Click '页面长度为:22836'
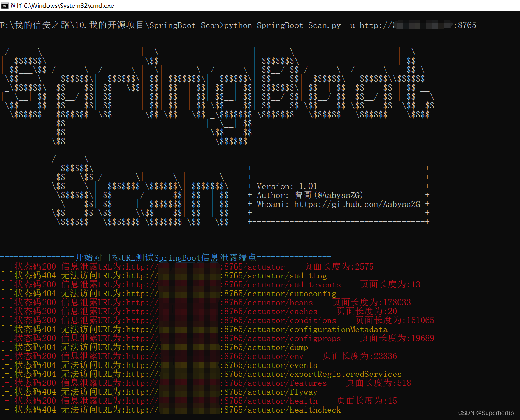The height and width of the screenshot is (420, 520). click(360, 356)
